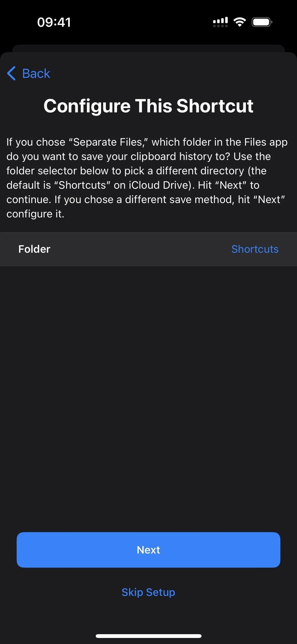Tap the Configure This Shortcut heading
The height and width of the screenshot is (644, 297).
pos(148,106)
